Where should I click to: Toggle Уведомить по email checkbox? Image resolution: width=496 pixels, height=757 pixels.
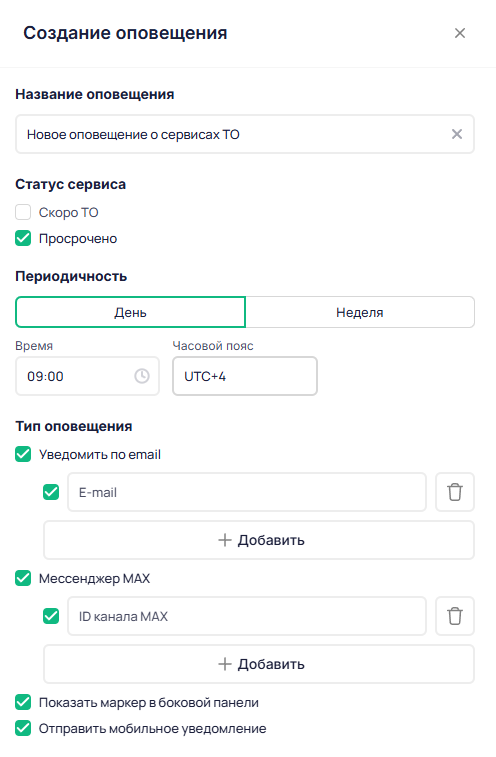tap(23, 454)
